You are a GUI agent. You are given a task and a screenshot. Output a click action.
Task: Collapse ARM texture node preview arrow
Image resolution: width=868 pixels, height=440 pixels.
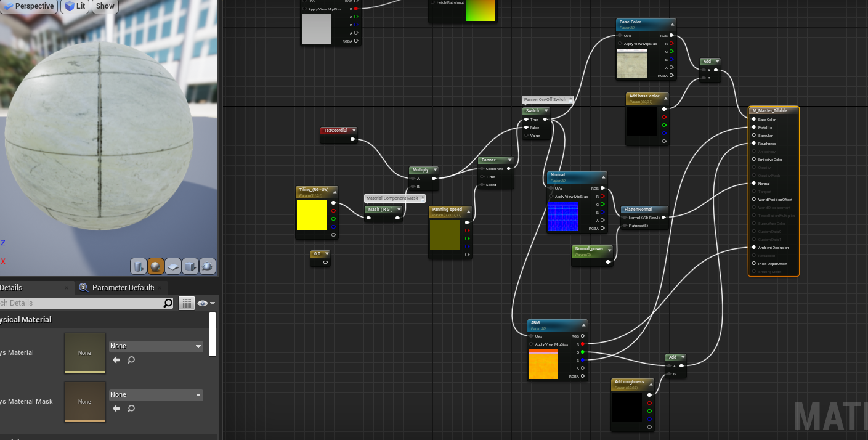(584, 325)
